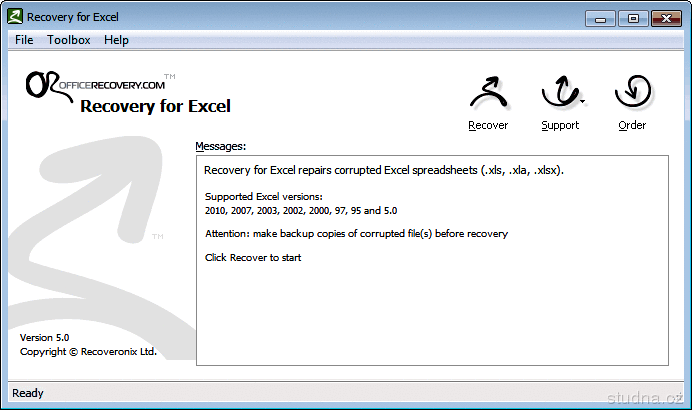
Task: Open the Toolbox menu
Action: pos(68,40)
